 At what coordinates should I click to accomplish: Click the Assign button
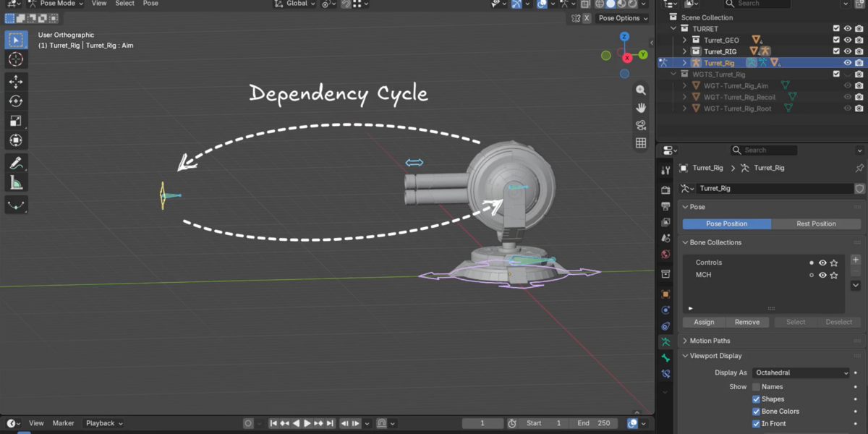(704, 322)
